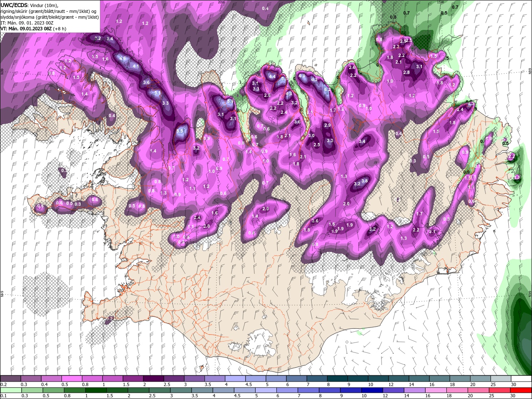Click the grey-teal snow-scale swatch labeled 16
Viewport: 532px width, 399px height.
point(439,379)
